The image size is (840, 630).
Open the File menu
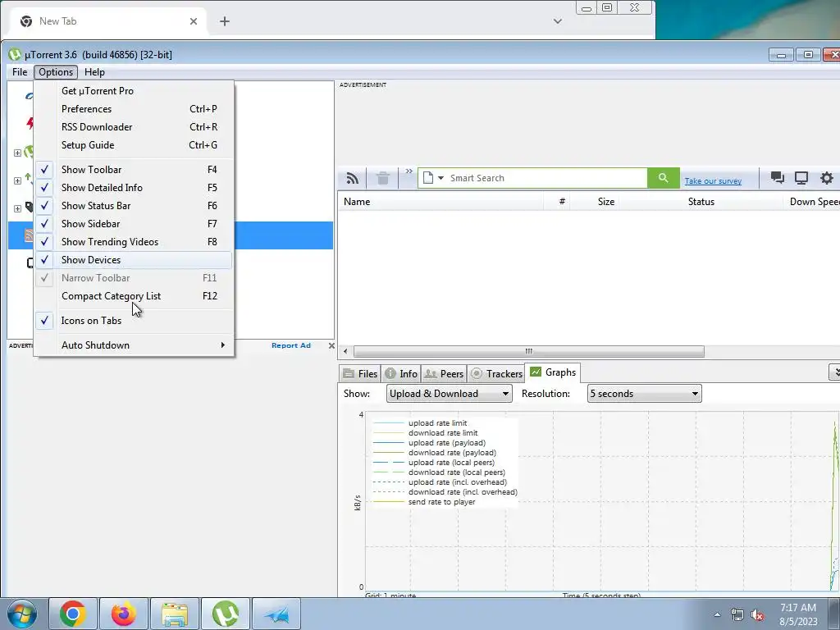[x=20, y=72]
